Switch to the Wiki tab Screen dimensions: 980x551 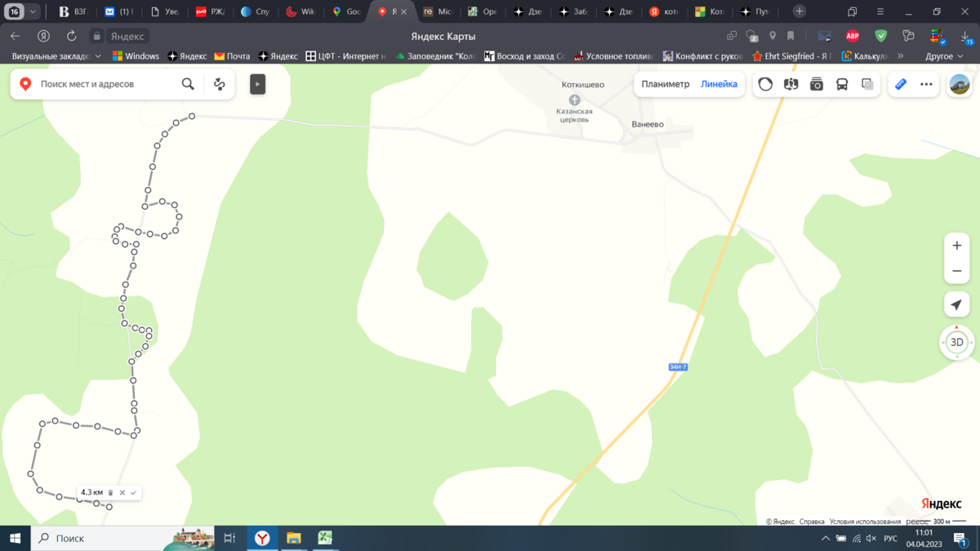tap(301, 11)
